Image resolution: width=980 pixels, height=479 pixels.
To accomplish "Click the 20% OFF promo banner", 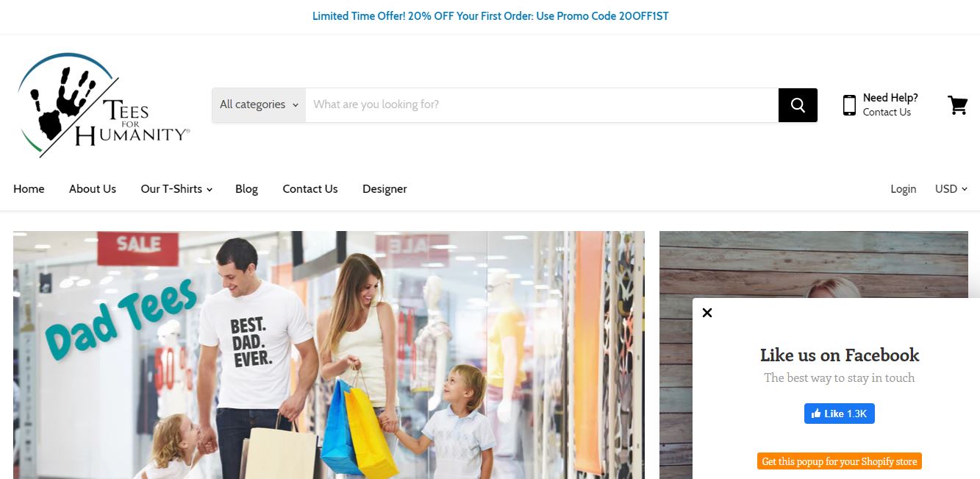I will (490, 16).
